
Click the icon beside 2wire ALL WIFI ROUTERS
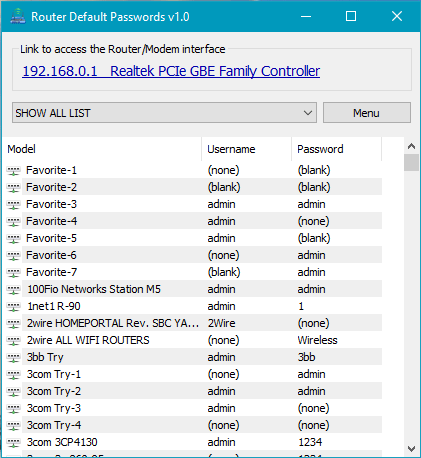click(x=13, y=341)
